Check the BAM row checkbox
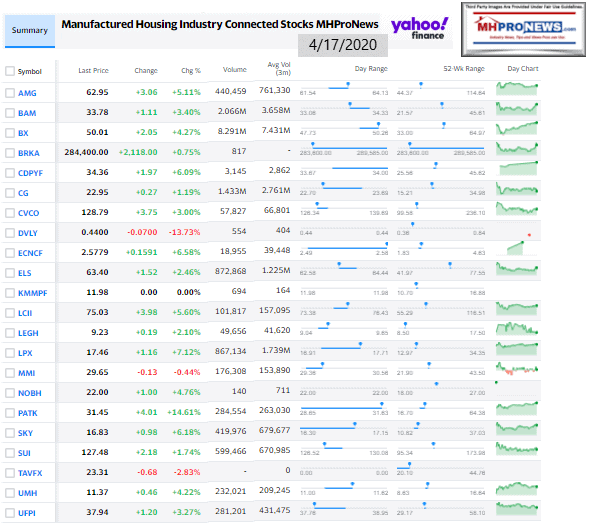Viewport: 592px width, 529px height. point(10,113)
